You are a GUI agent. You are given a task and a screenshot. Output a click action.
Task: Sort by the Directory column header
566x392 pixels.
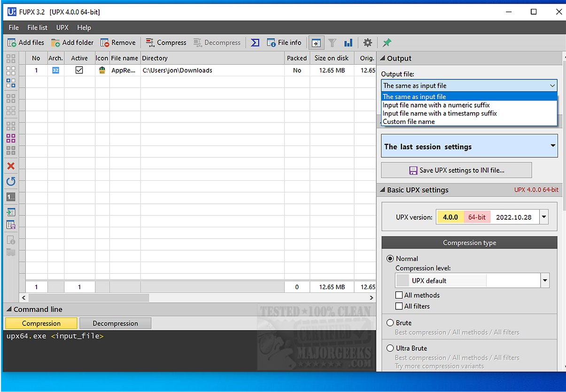tap(213, 58)
